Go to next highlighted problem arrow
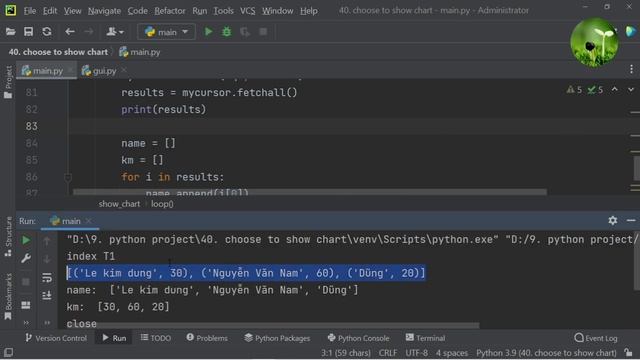 coord(631,89)
